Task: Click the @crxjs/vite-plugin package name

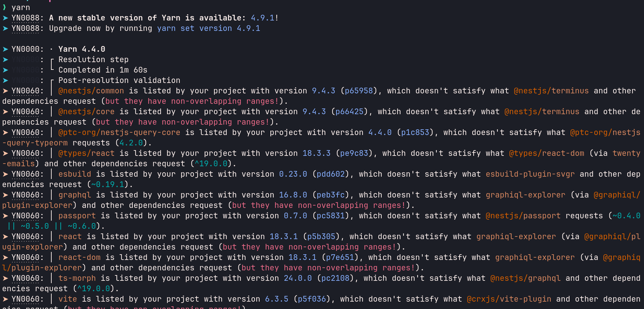Action: point(509,299)
